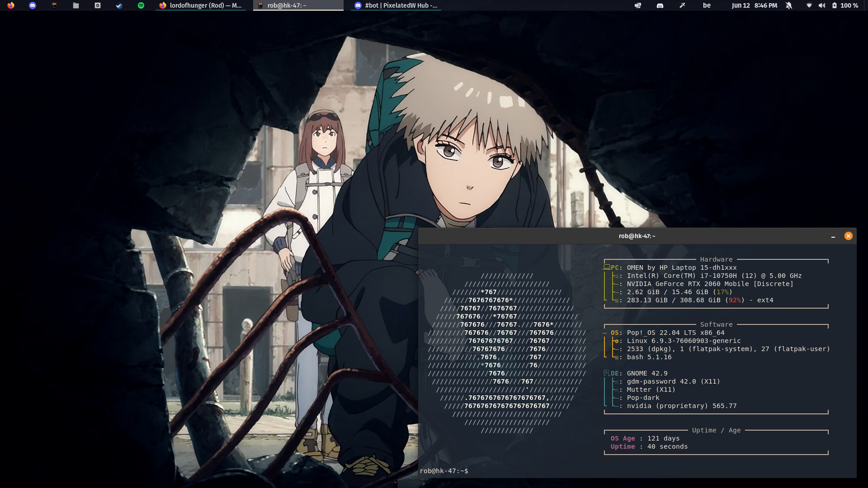
Task: Click the 'nvidia (proprietary) 565.77' driver line
Action: [x=682, y=406]
